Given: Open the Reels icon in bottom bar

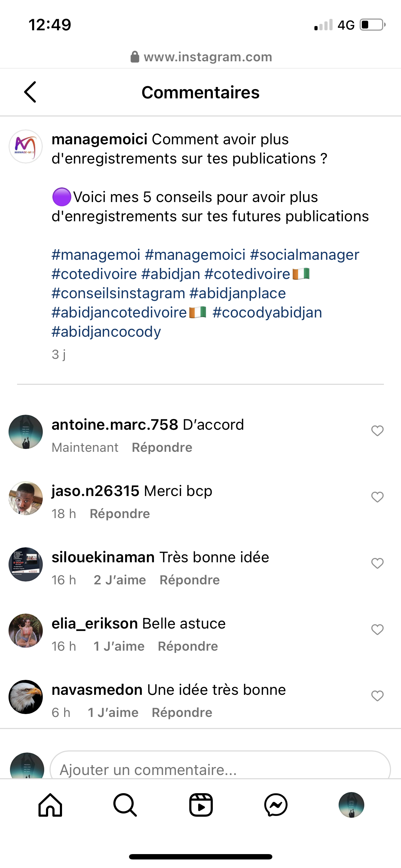Looking at the screenshot, I should (201, 805).
